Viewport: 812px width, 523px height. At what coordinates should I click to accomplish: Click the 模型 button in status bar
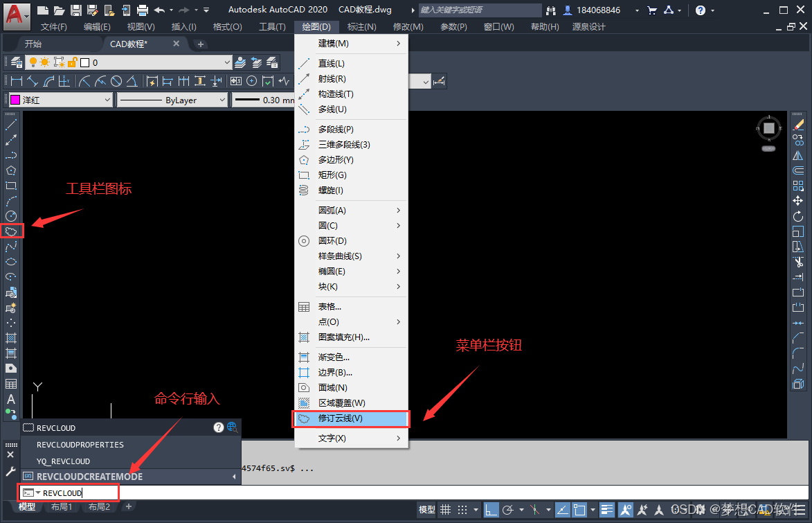[x=426, y=510]
